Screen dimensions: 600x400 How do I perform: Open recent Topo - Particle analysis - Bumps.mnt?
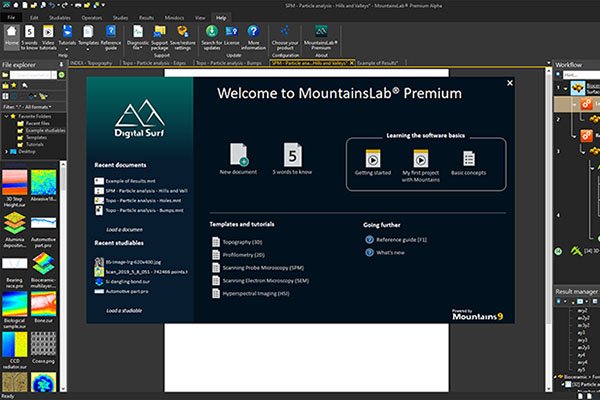[139, 210]
